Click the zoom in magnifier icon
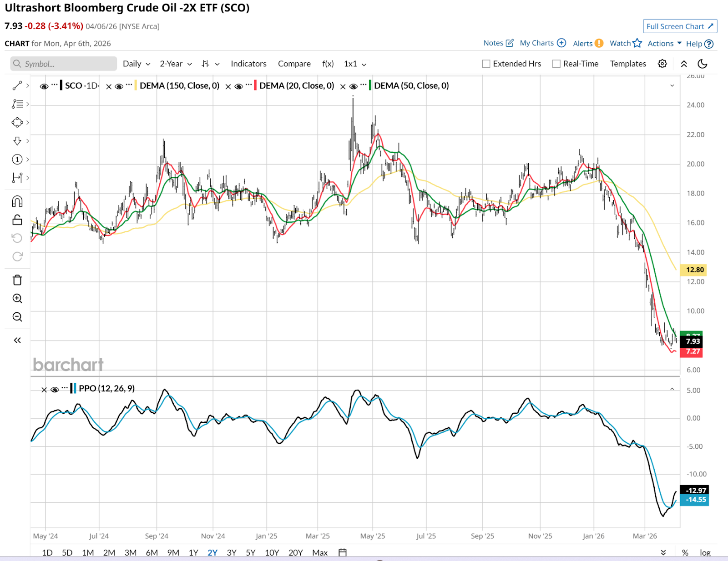The height and width of the screenshot is (561, 728). point(17,299)
